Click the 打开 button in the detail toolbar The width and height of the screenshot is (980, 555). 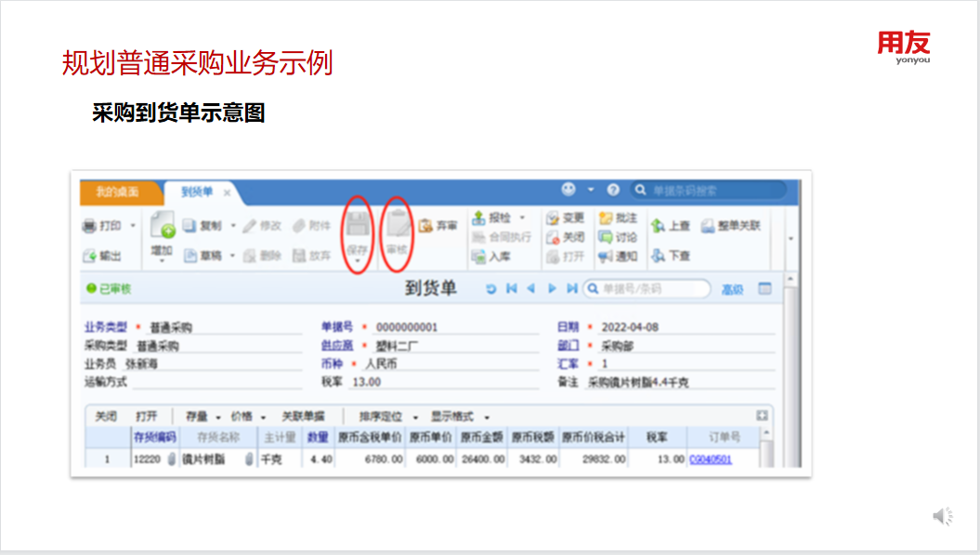click(x=146, y=416)
